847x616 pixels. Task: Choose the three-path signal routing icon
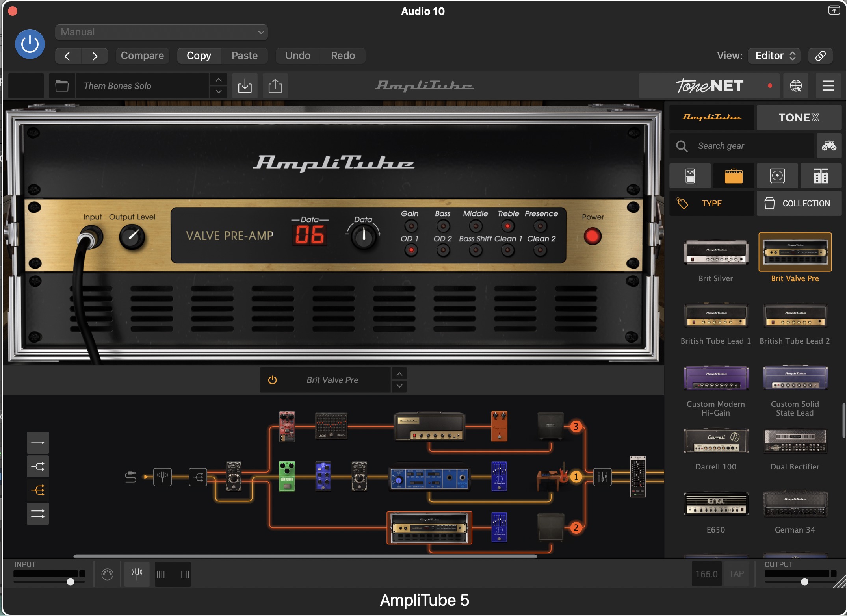point(38,490)
